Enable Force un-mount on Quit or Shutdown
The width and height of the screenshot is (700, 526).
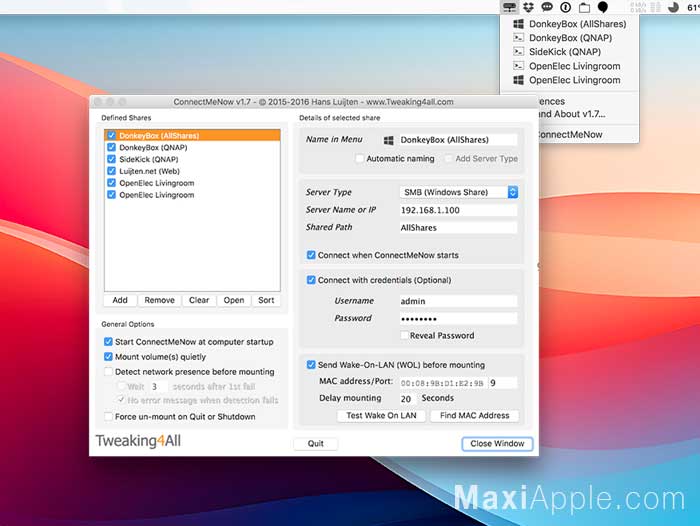108,417
